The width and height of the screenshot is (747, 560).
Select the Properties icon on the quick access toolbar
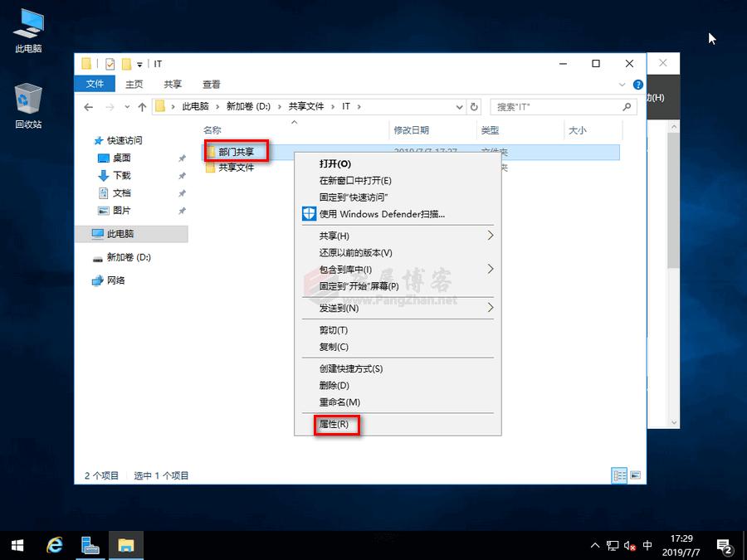click(110, 63)
